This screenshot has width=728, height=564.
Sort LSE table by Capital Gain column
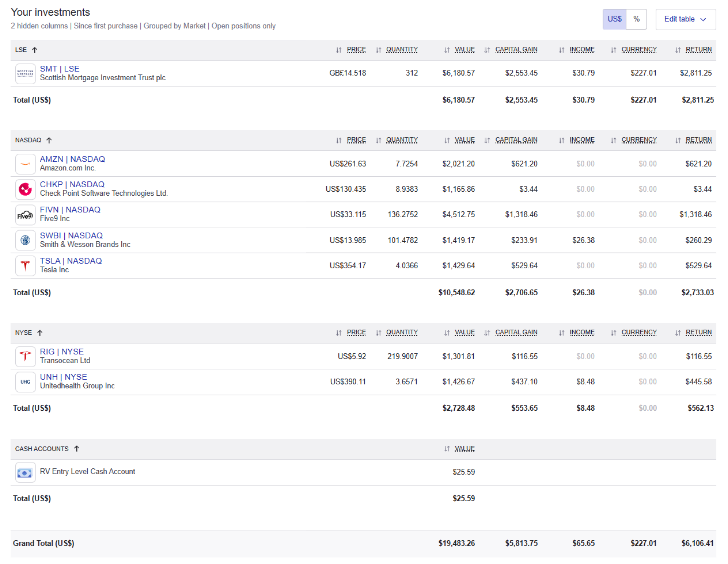[511, 50]
